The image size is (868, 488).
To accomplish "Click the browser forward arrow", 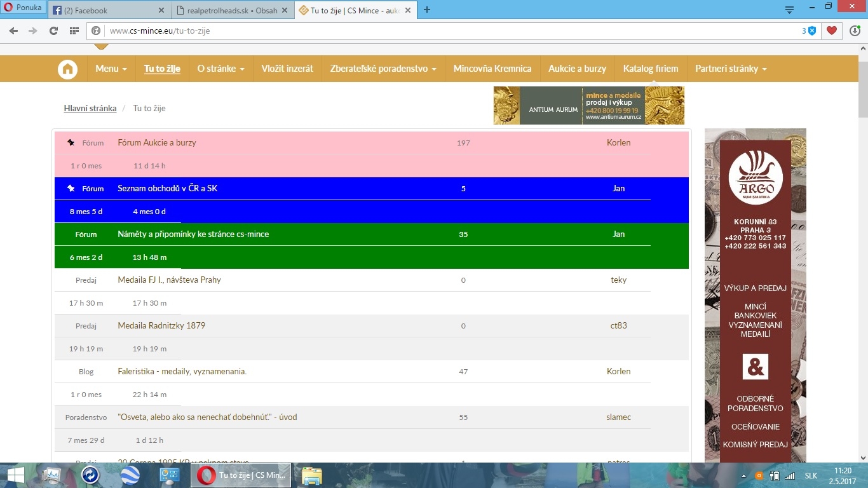I will 33,30.
